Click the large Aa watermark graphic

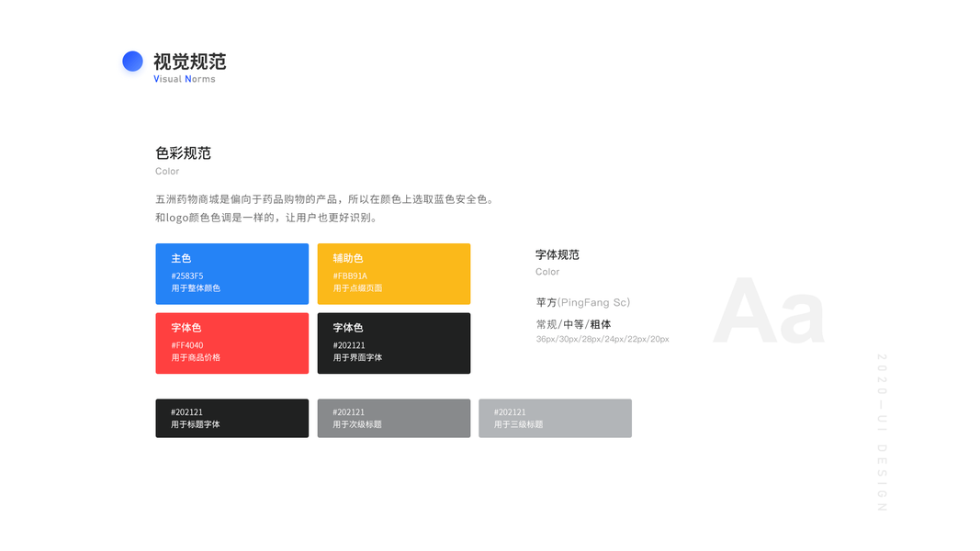(769, 310)
